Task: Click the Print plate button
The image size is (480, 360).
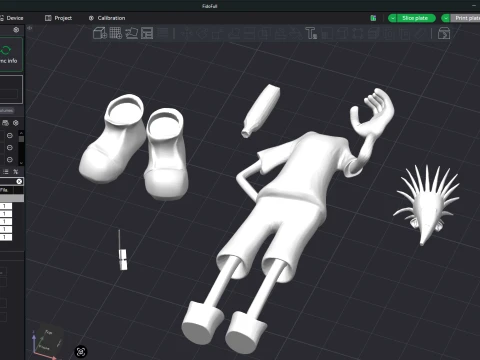Action: (x=466, y=18)
